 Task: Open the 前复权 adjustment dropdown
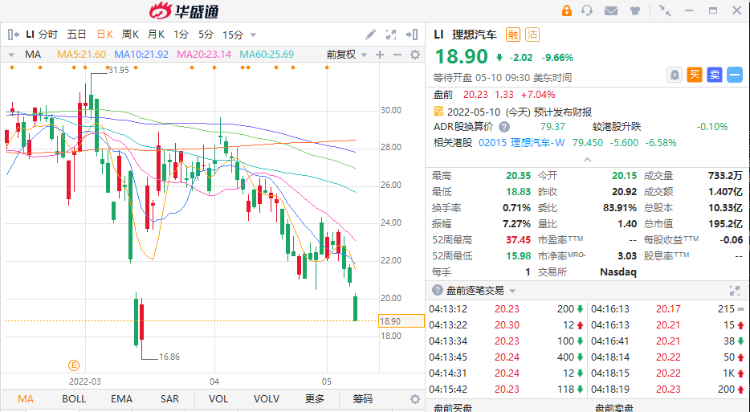tap(346, 55)
